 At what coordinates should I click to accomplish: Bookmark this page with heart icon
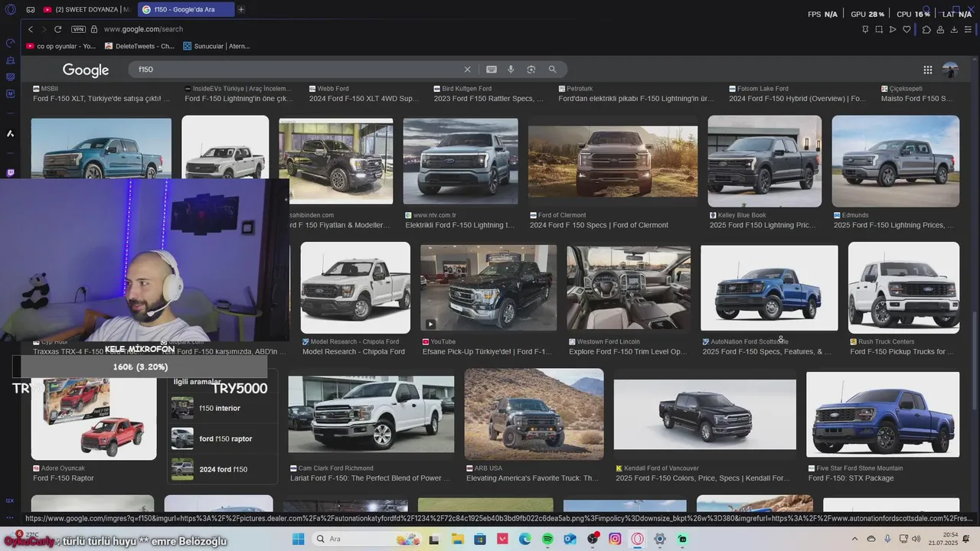pyautogui.click(x=907, y=29)
